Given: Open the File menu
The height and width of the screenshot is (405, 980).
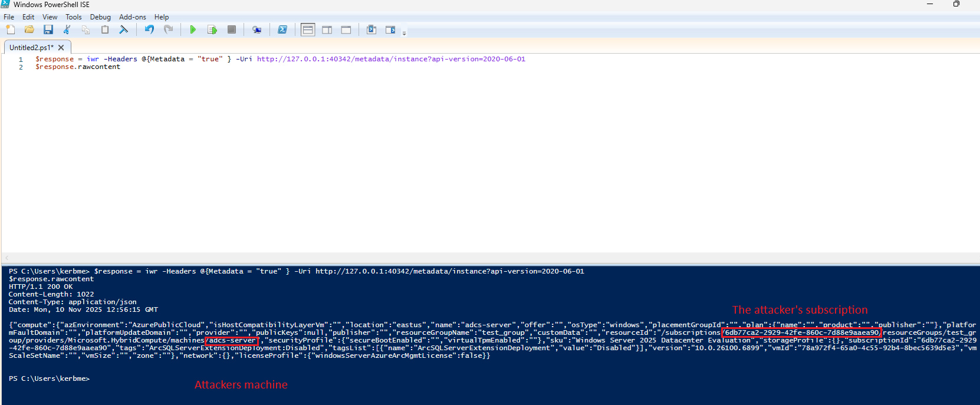Looking at the screenshot, I should point(9,17).
